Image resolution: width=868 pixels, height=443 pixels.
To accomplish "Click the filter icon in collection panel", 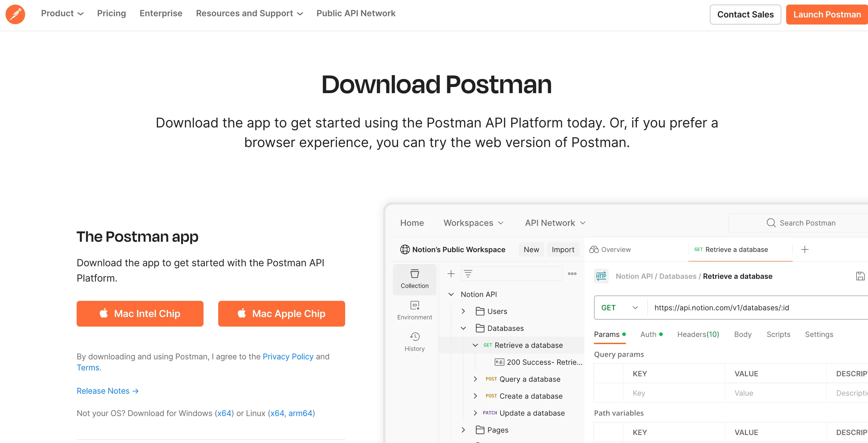I will (468, 274).
